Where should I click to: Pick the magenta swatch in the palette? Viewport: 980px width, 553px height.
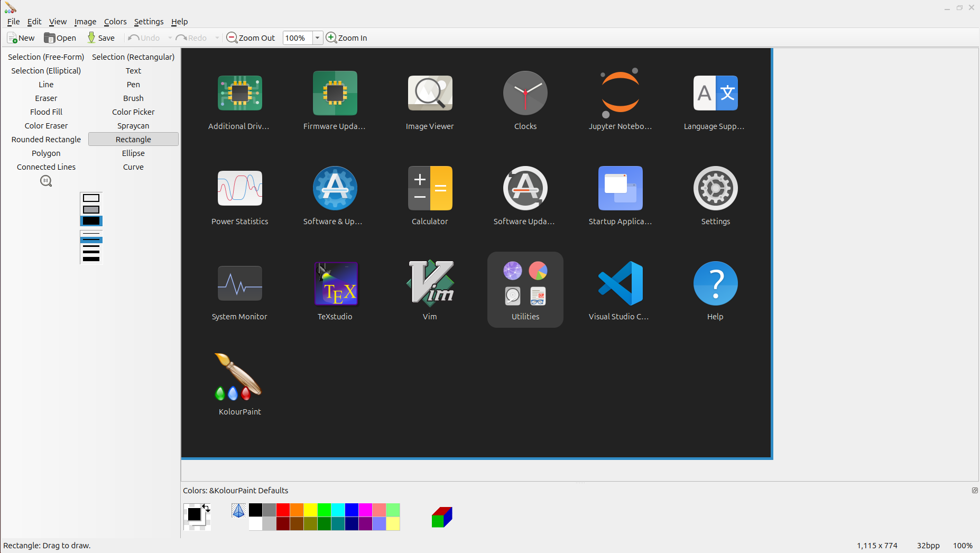click(x=365, y=510)
